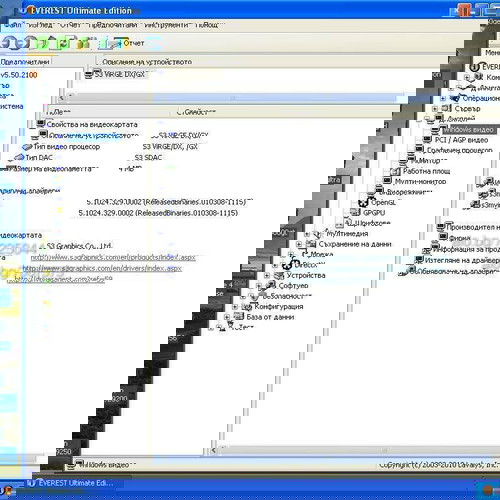Click the bottom horizontal scrollbar left arrow

tap(214, 451)
